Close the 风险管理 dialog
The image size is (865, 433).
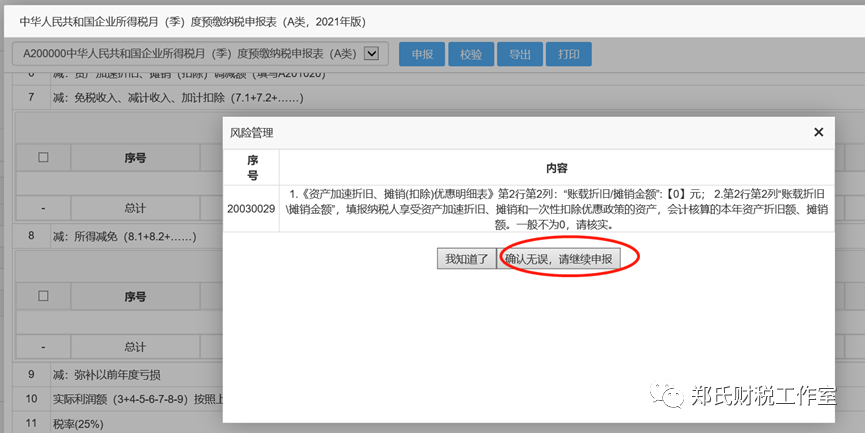[818, 132]
